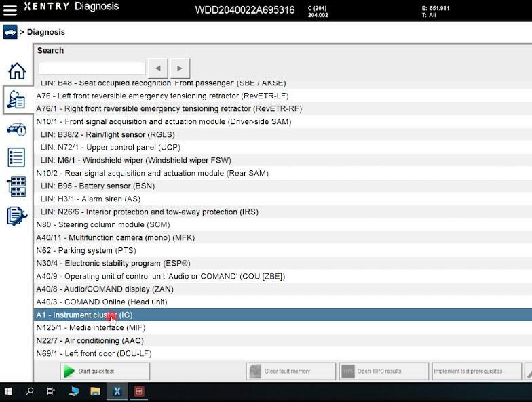Select A76 Left front reversible emergency tensioning retractor

[283, 96]
